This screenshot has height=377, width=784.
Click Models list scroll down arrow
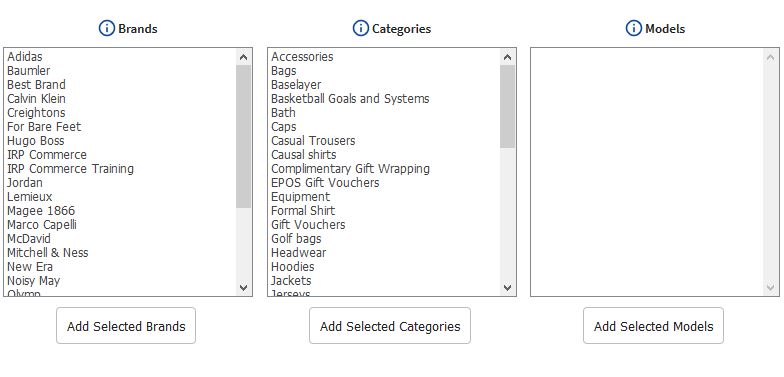pyautogui.click(x=770, y=288)
